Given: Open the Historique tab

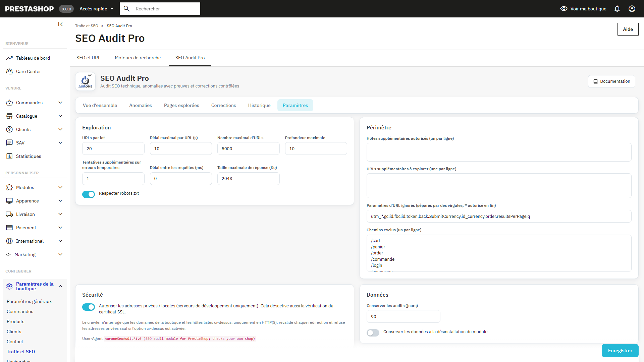Looking at the screenshot, I should tap(259, 105).
